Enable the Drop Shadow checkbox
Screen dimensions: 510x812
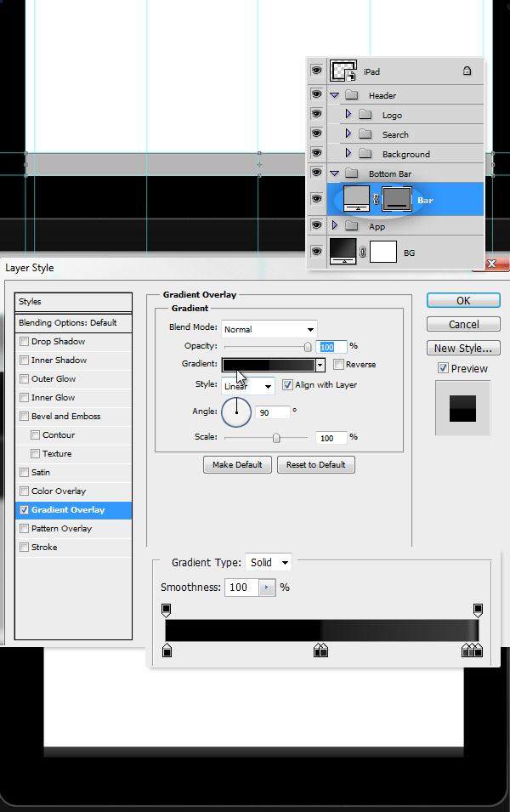click(x=24, y=341)
